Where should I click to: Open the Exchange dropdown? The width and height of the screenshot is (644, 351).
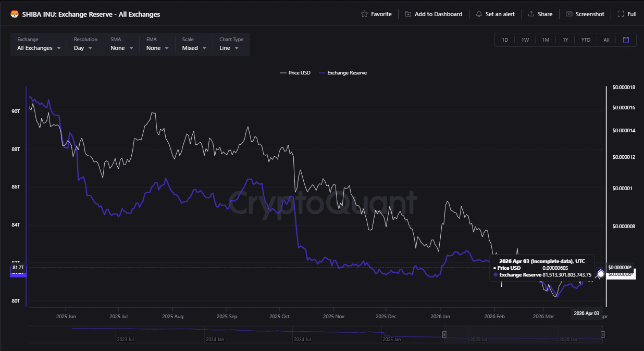pos(38,47)
